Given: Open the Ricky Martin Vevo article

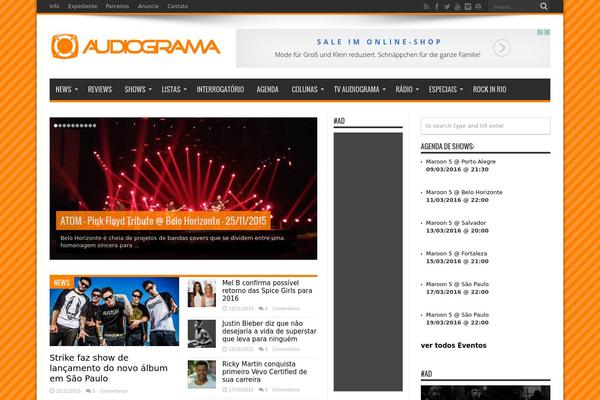Looking at the screenshot, I should pos(264,372).
